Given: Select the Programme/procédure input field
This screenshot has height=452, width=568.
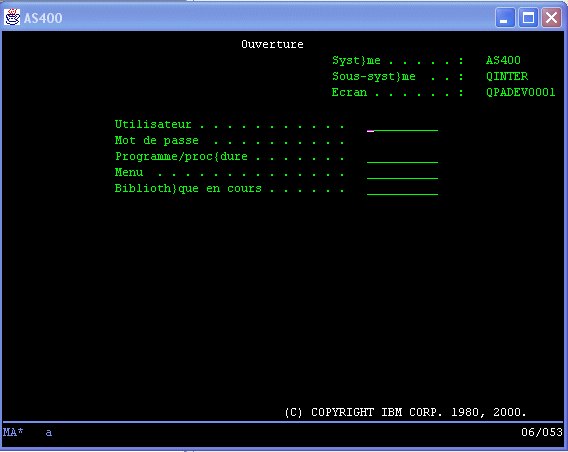Looking at the screenshot, I should 402,157.
